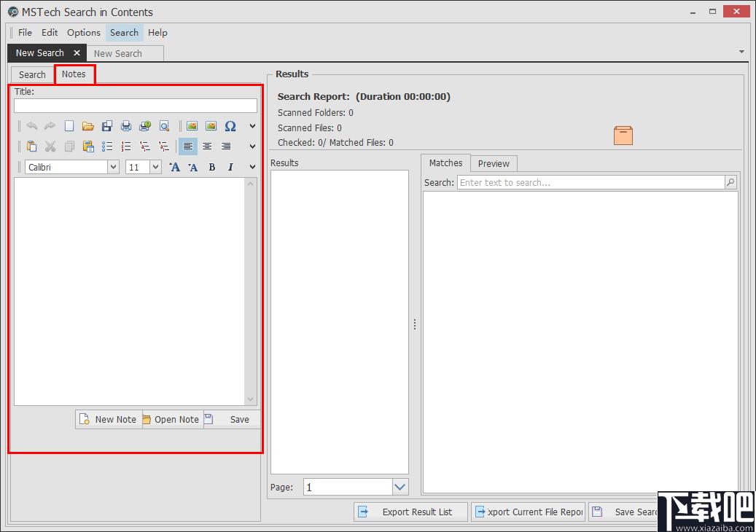Align text left
756x532 pixels.
(188, 146)
